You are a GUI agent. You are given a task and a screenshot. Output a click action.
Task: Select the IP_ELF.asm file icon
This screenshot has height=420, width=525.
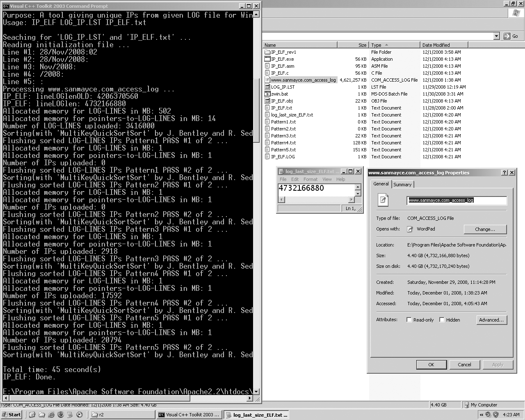pos(267,66)
